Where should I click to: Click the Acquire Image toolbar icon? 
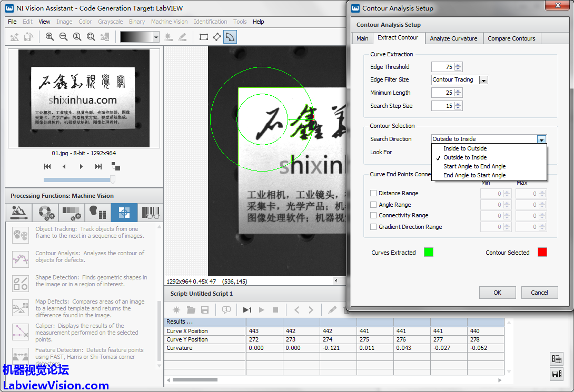(15, 36)
